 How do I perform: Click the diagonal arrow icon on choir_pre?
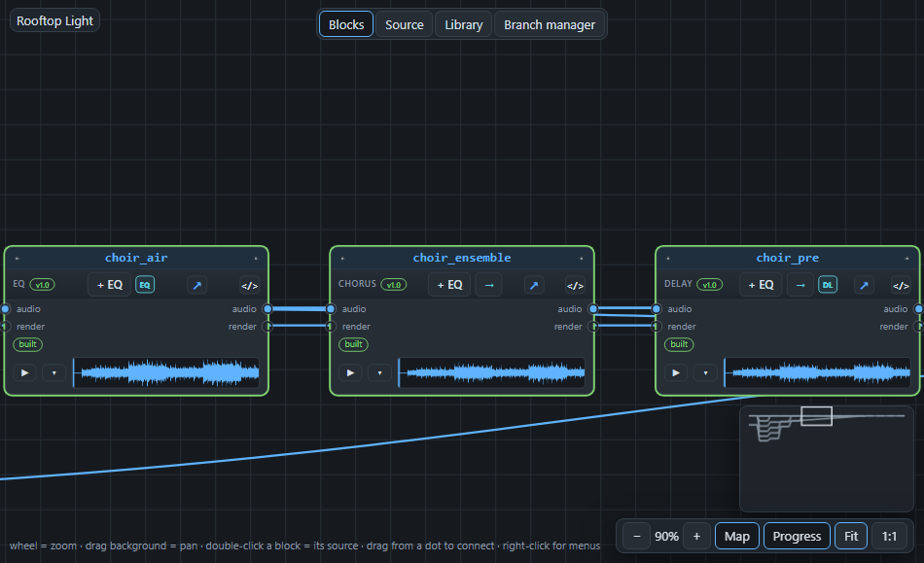[864, 285]
